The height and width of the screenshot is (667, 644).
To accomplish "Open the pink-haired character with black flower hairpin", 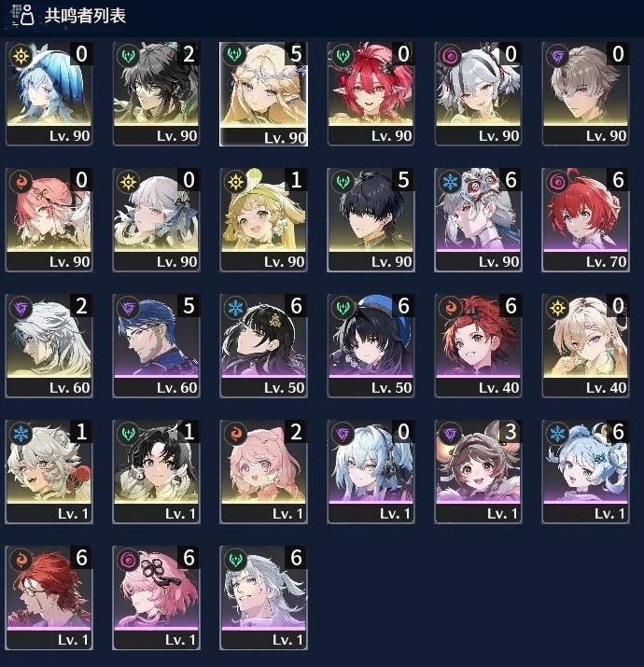I will pos(156,597).
